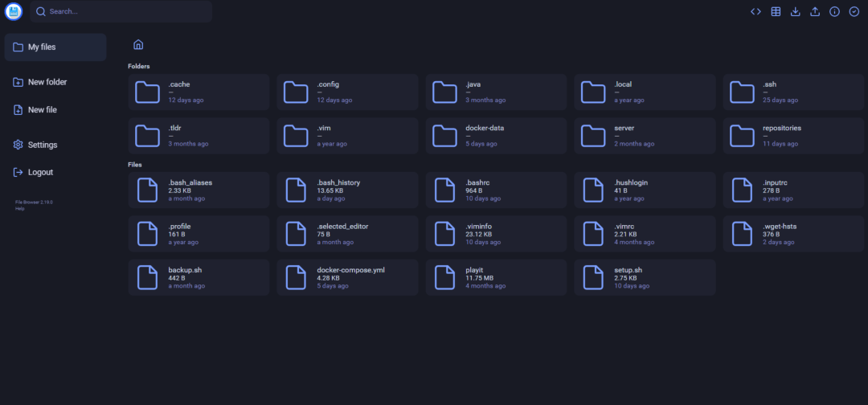Click the 23.12 KB size of .viminfo
Image resolution: width=868 pixels, height=405 pixels.
(479, 235)
